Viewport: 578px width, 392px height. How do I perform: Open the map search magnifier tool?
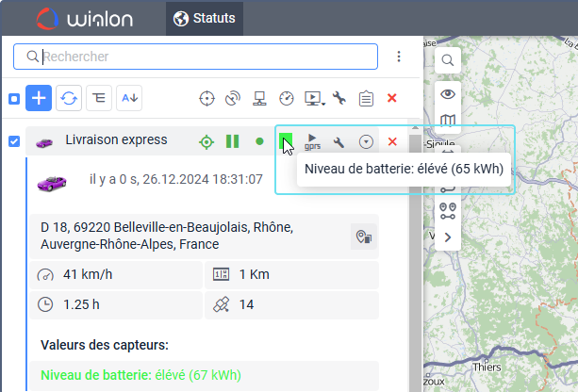[x=448, y=60]
